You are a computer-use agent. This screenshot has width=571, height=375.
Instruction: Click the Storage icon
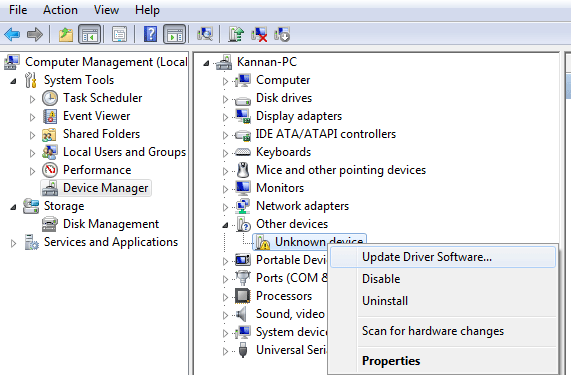(31, 206)
